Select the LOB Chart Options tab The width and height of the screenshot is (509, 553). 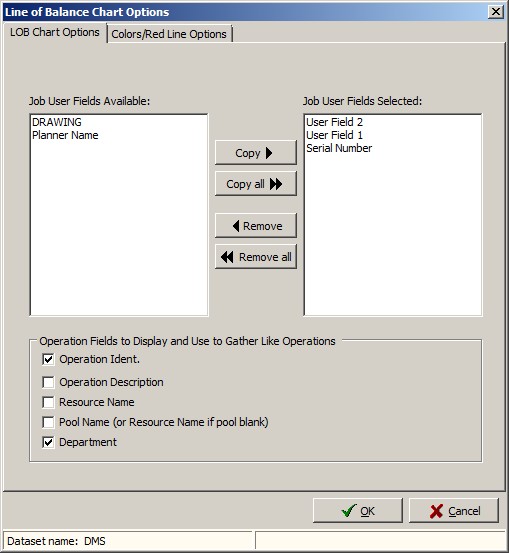[x=55, y=32]
